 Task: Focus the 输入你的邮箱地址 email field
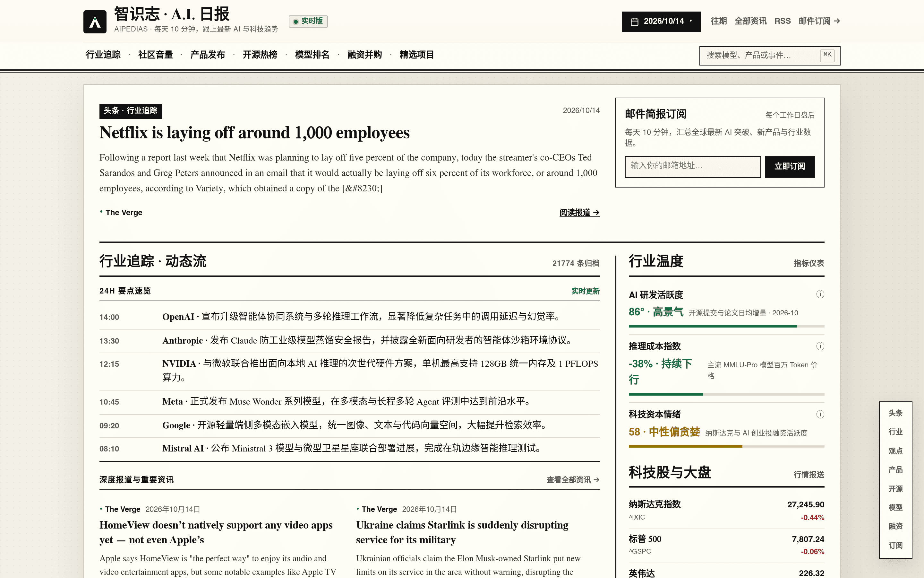pyautogui.click(x=692, y=167)
